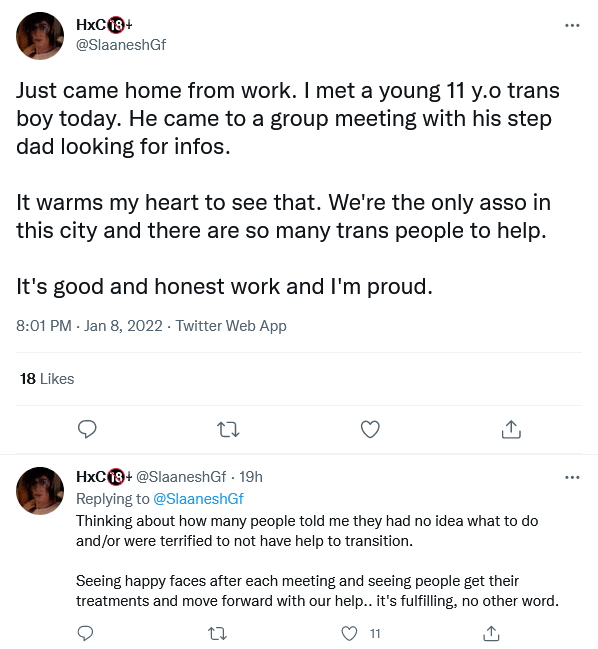Open the reply author's avatar

(x=40, y=491)
